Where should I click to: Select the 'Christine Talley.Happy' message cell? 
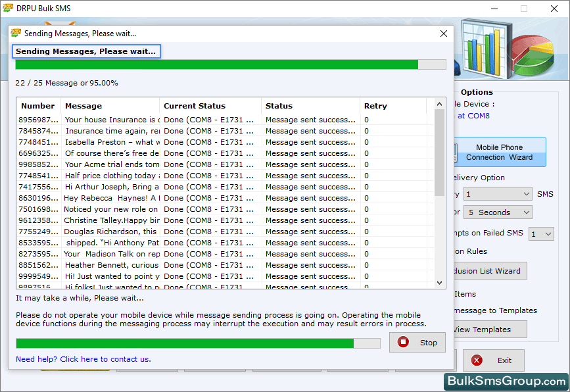112,220
